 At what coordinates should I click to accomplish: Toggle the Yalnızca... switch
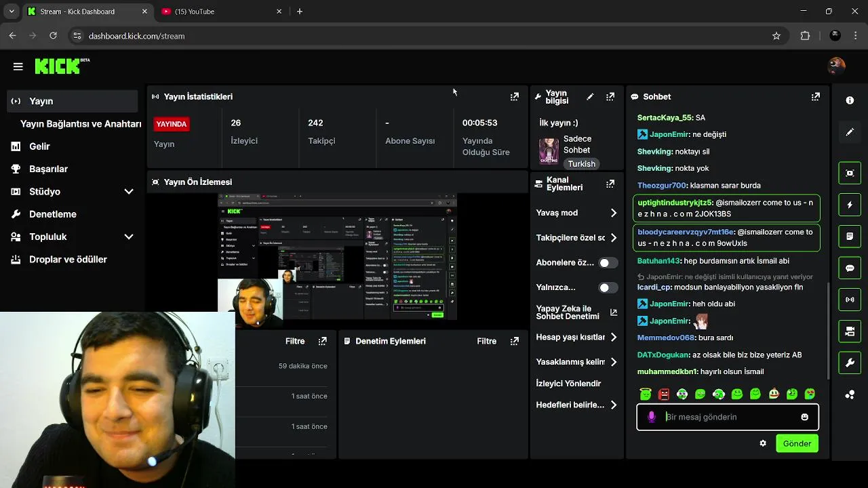click(x=608, y=287)
